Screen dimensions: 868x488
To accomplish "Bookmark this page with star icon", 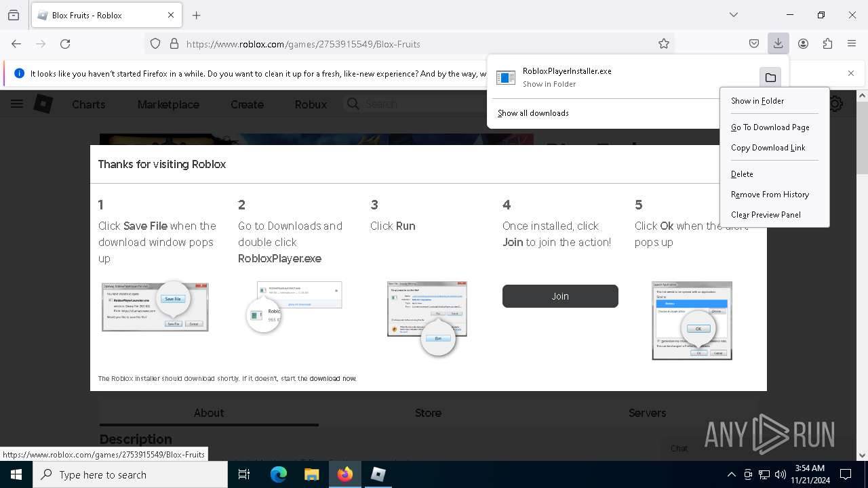I will pos(664,43).
